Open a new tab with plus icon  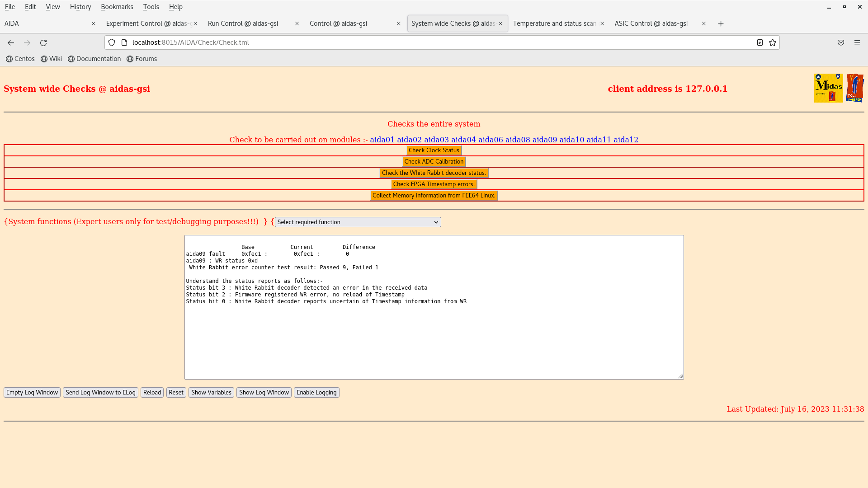(x=721, y=23)
